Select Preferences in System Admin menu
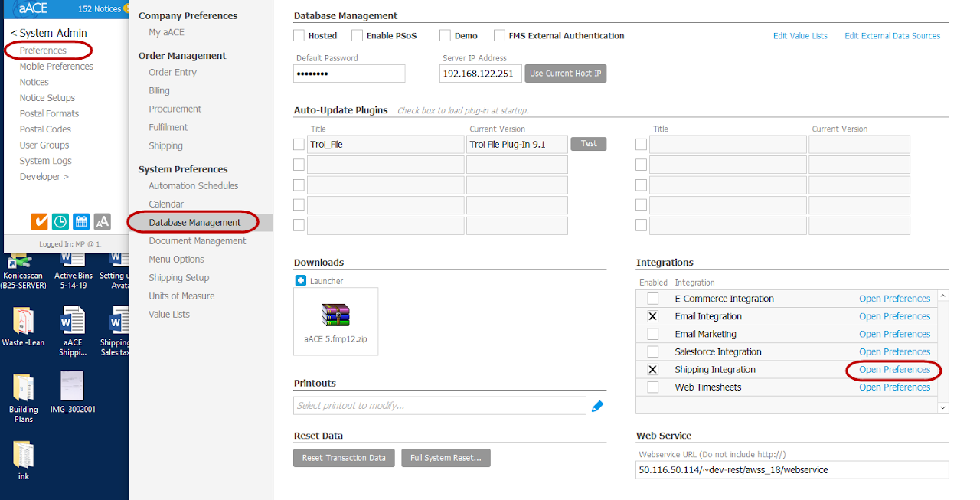Screen dimensions: 980x500 (x=43, y=51)
